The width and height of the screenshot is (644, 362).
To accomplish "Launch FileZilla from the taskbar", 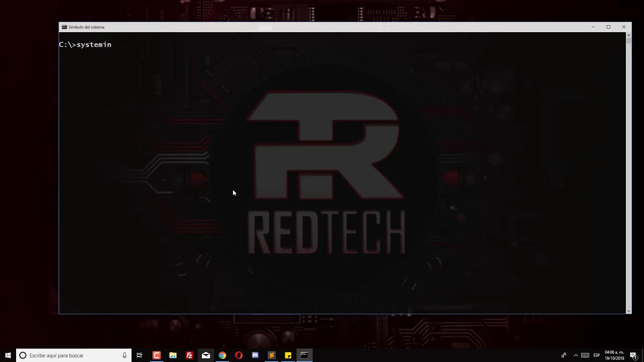I will tap(189, 355).
